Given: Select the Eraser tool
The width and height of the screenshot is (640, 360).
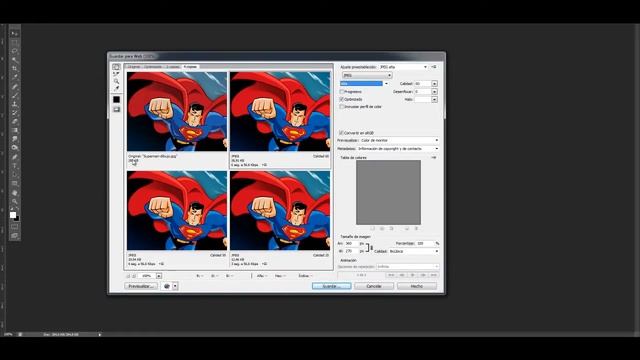Looking at the screenshot, I should (14, 122).
